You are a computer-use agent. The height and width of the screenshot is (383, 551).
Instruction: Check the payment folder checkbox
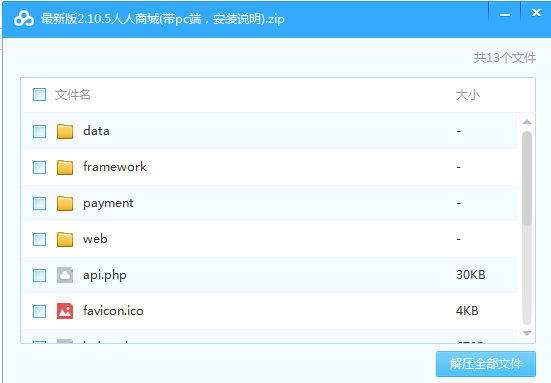point(39,203)
